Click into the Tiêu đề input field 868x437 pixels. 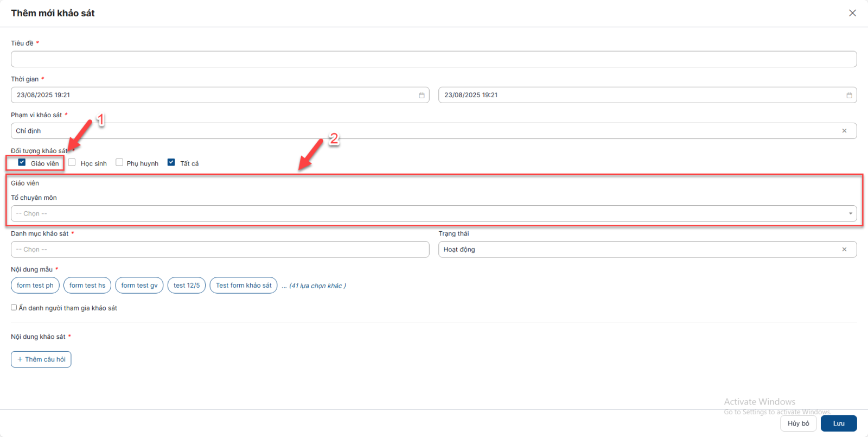click(x=433, y=59)
